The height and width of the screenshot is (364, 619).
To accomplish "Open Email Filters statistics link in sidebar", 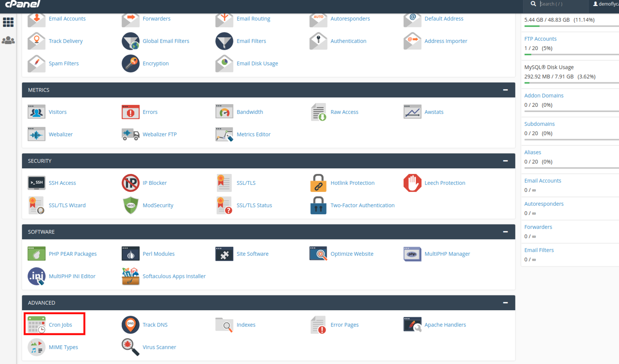I will 539,250.
